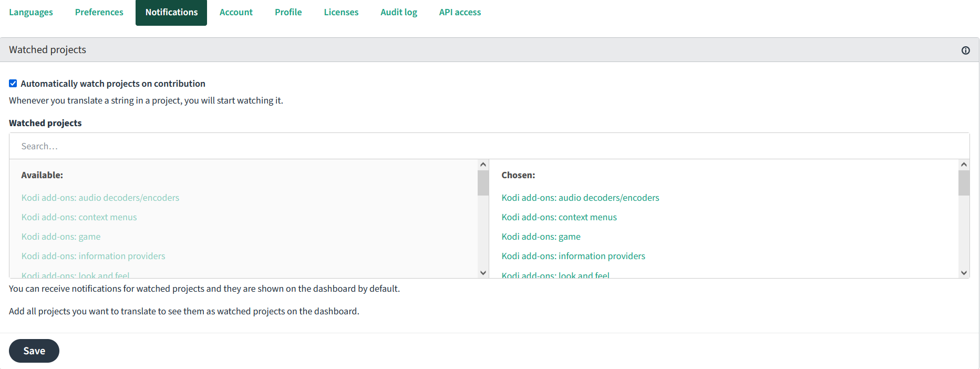Remove Kodi add-ons: game from Chosen list
Image resolution: width=980 pixels, height=369 pixels.
(x=541, y=237)
